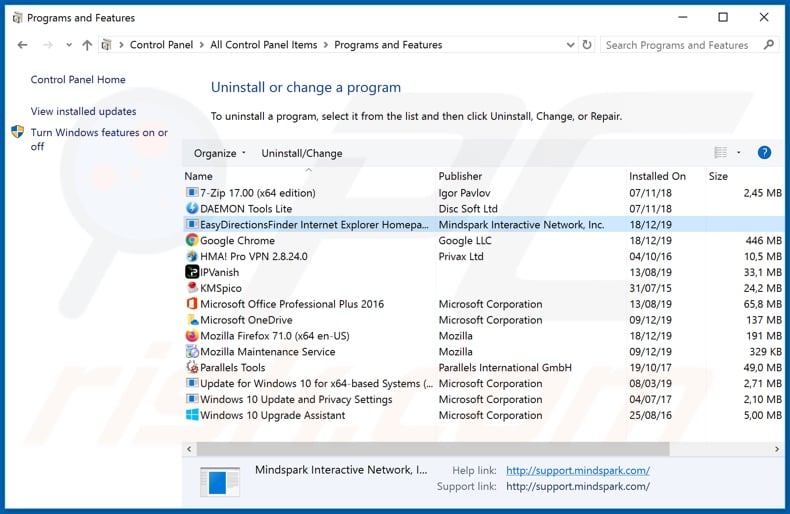Click the shield icon beside Windows features

(18, 132)
